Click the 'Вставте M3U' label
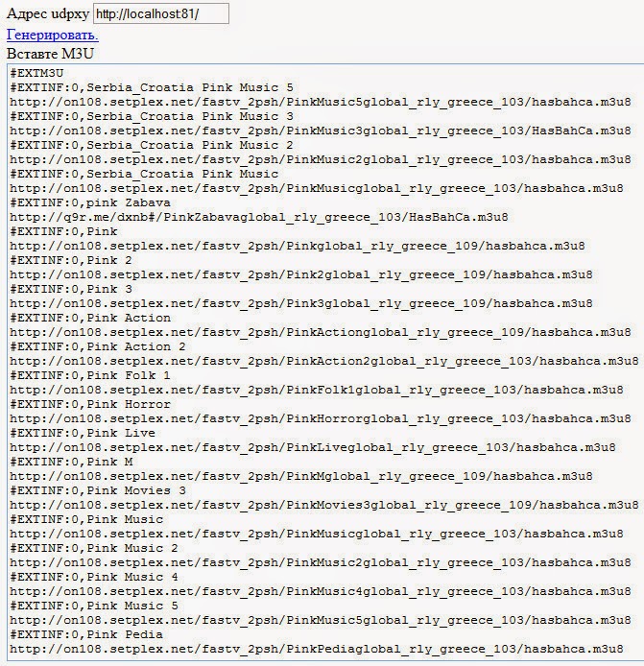 pos(50,54)
